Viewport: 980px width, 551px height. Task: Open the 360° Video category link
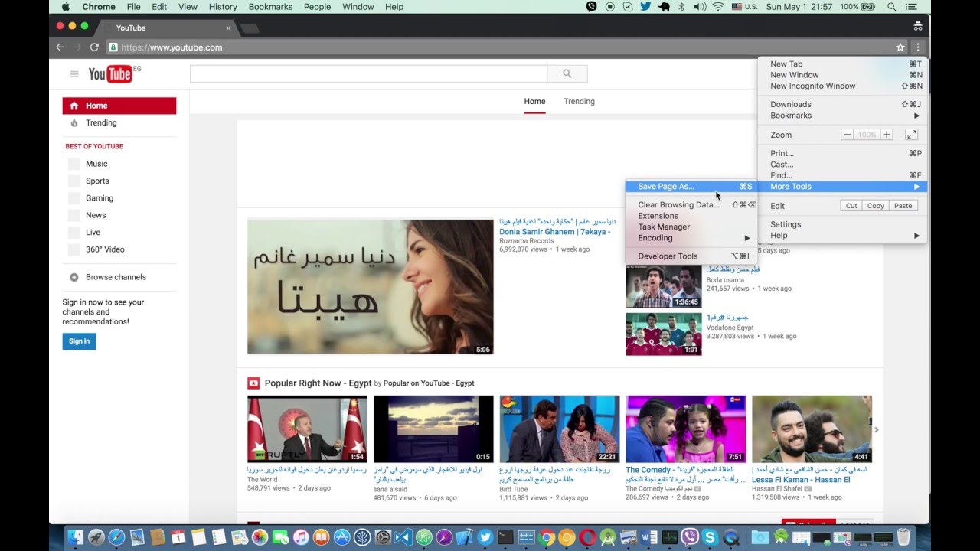point(105,249)
